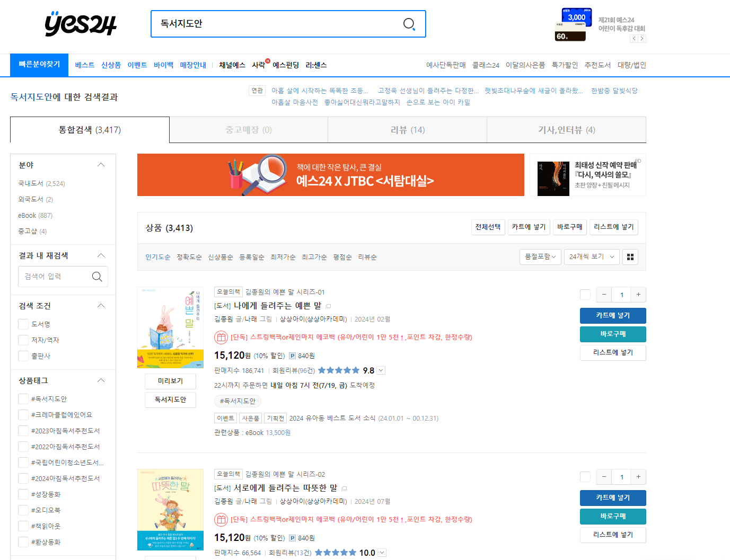The width and height of the screenshot is (730, 560).
Task: Open the 서로에게 들려주는 따뜻한 말 cover thumbnail
Action: (x=170, y=510)
